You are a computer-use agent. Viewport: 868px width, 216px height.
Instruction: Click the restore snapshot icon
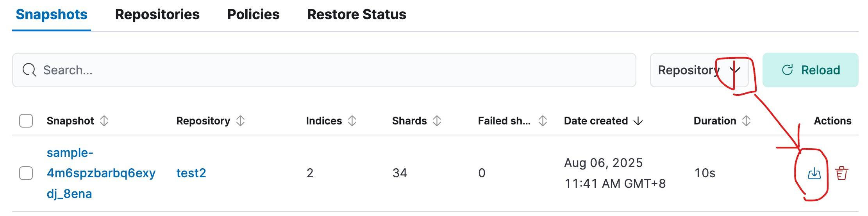[814, 173]
